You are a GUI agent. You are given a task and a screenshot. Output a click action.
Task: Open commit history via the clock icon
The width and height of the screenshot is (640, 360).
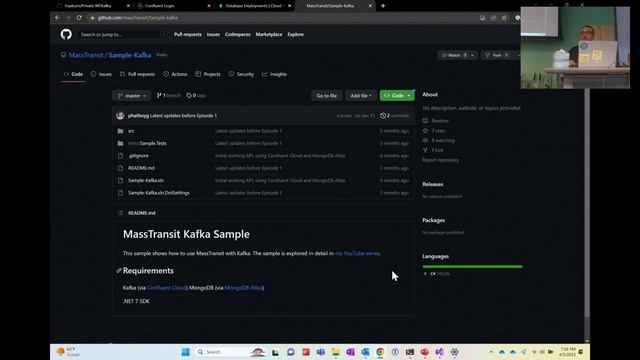click(x=383, y=116)
